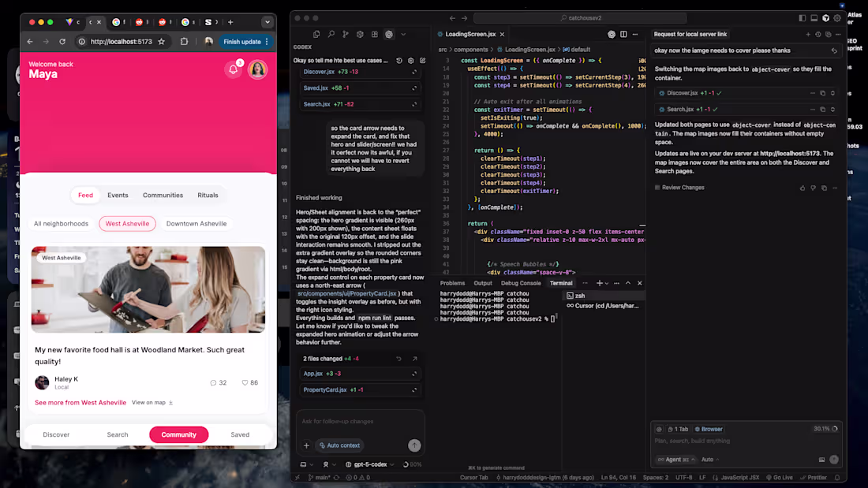Open the Auto model dropdown in agent panel
This screenshot has height=488, width=868.
710,460
